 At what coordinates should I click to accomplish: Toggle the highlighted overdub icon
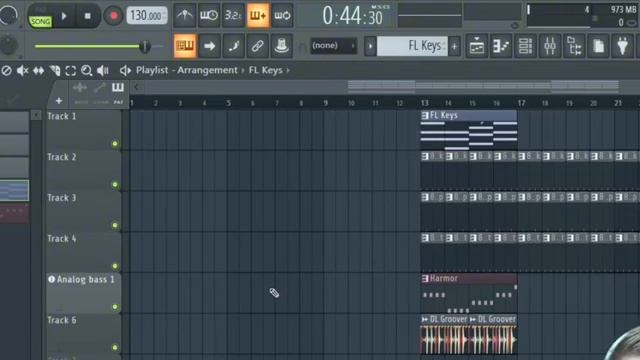(x=258, y=16)
